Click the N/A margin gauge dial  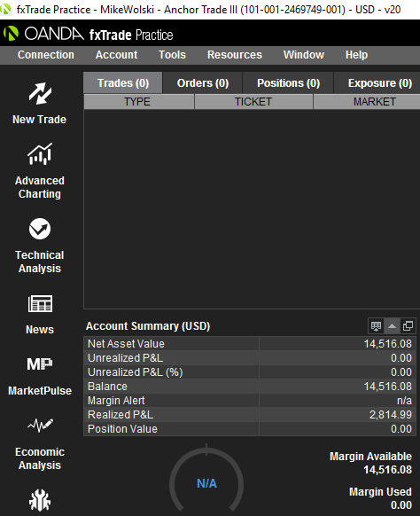click(206, 481)
